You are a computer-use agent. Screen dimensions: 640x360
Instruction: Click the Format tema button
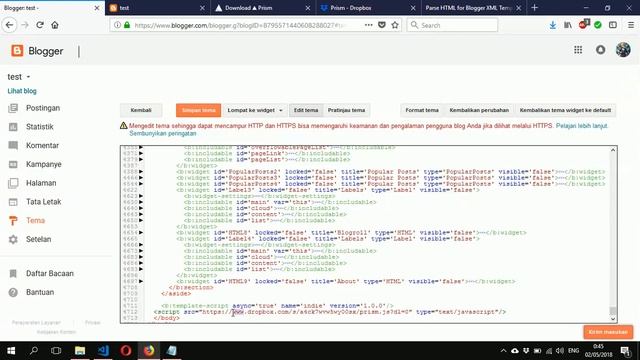click(x=422, y=110)
